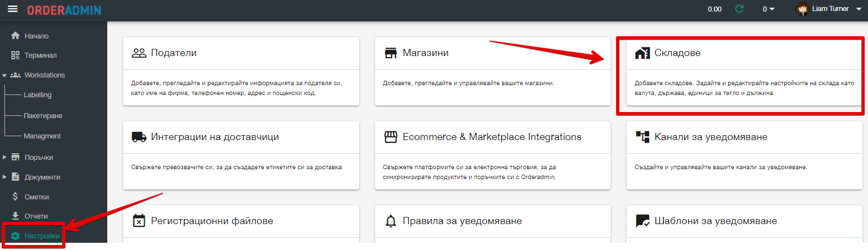Open Регистрационни файлове card
Image resolution: width=868 pixels, height=251 pixels.
pyautogui.click(x=241, y=224)
